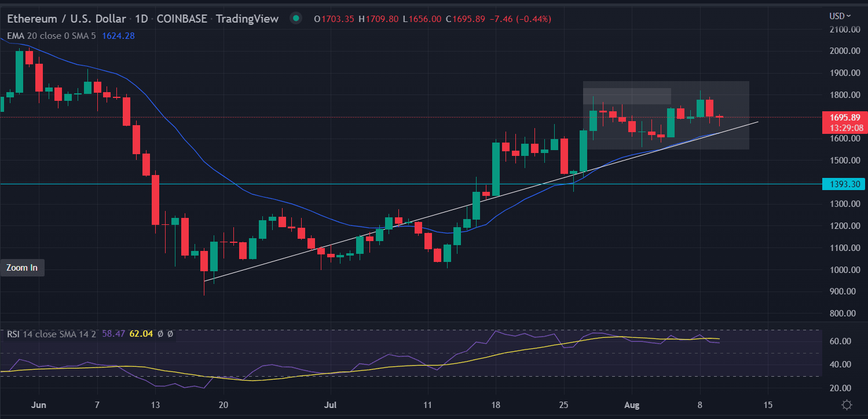Screen dimensions: 868x419
Task: Click the blue EMA value 1624.28
Action: [118, 35]
